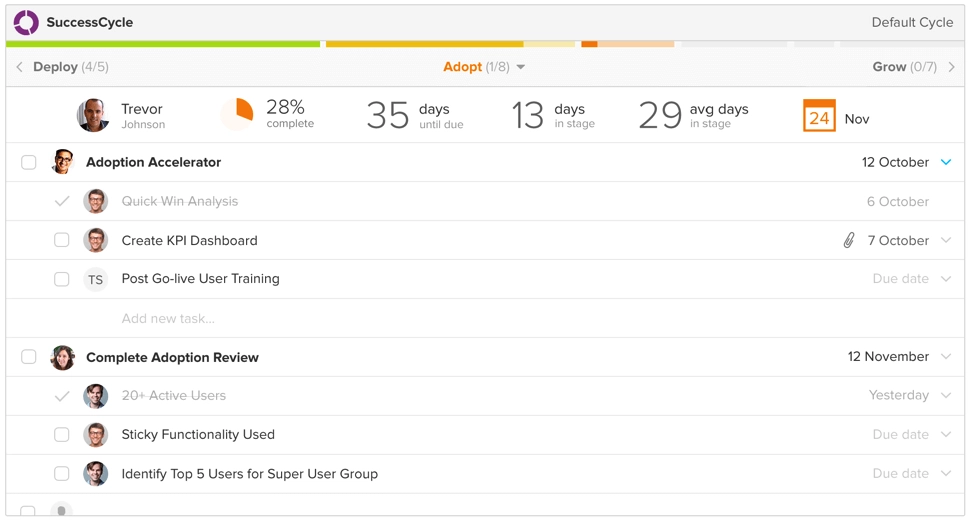The height and width of the screenshot is (523, 976).
Task: Click the orange calendar icon showing 24
Action: (x=819, y=117)
